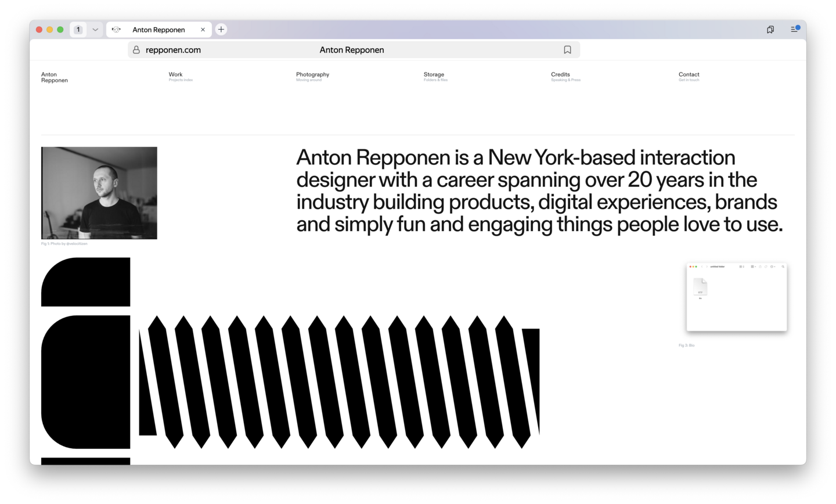Click the photo credit caption by @velocitizen
Image resolution: width=836 pixels, height=504 pixels.
coord(64,244)
